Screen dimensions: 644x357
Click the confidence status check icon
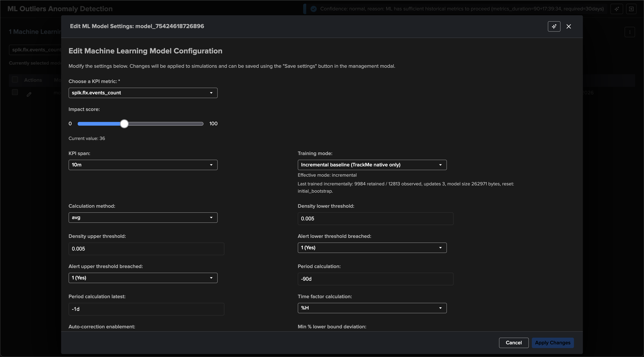(x=313, y=9)
